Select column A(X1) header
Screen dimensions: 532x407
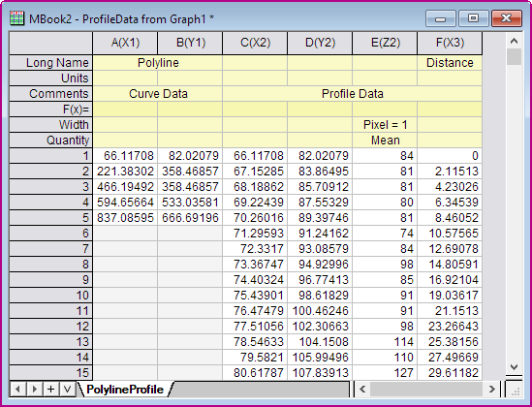click(125, 43)
